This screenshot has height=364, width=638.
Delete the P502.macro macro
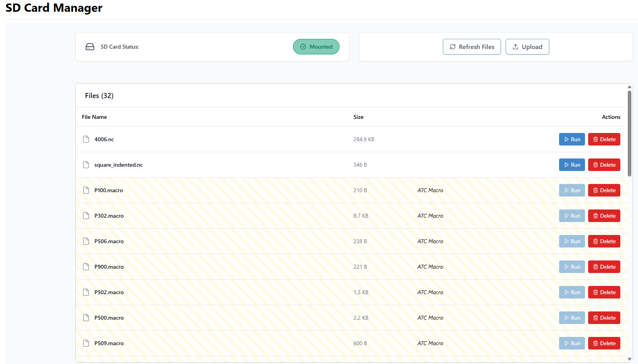coord(604,292)
